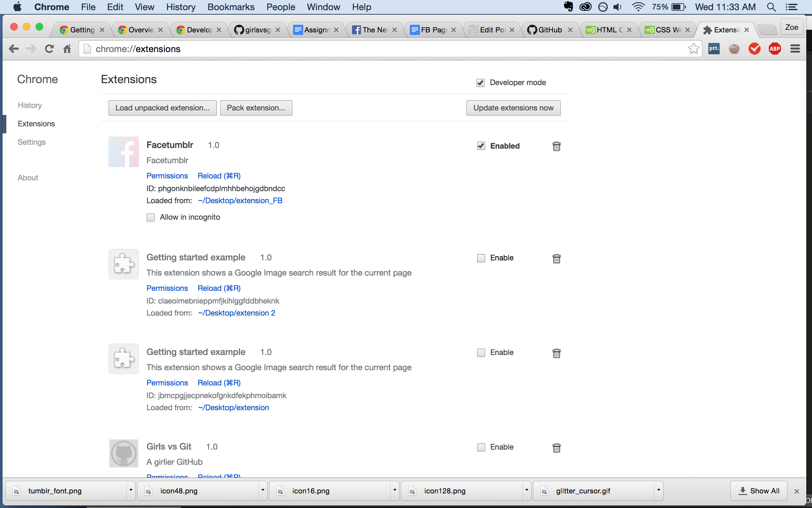Open the Bookmarks menu
The width and height of the screenshot is (812, 508).
pyautogui.click(x=231, y=7)
